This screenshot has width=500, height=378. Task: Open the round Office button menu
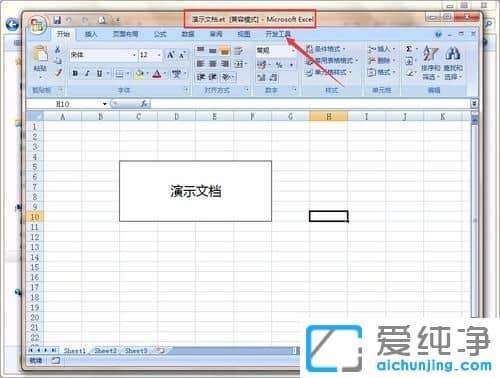pos(38,26)
